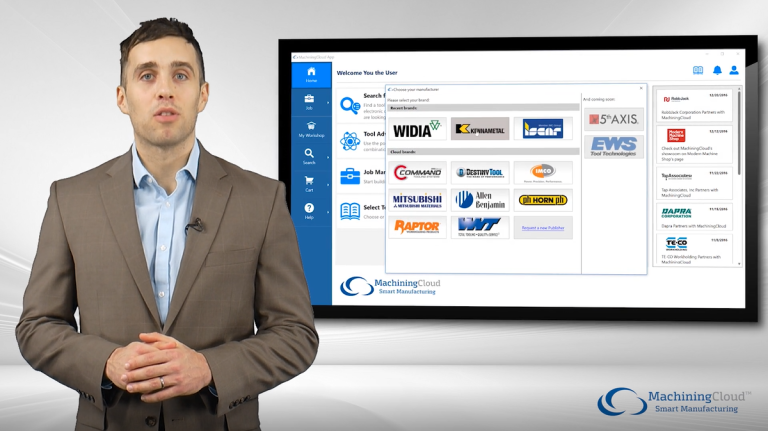This screenshot has height=431, width=768.
Task: Choose the Iscar brand tile
Action: coord(543,129)
